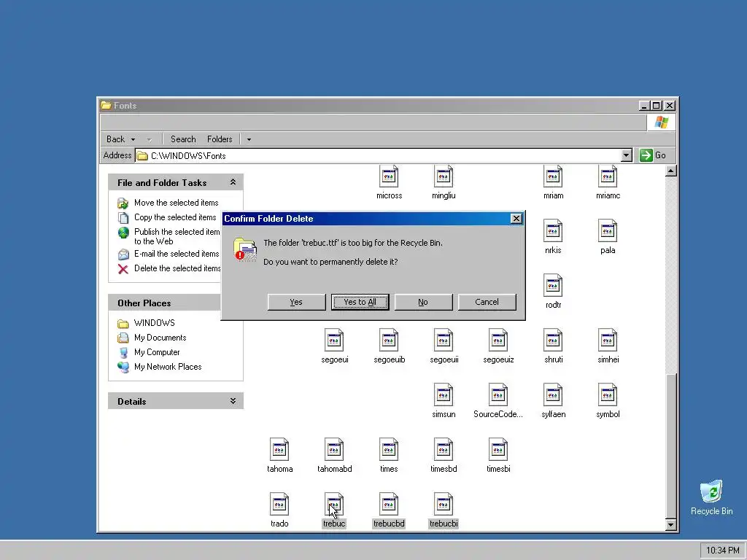Click Yes to permanently delete trebuc.ttf
747x560 pixels.
click(296, 302)
